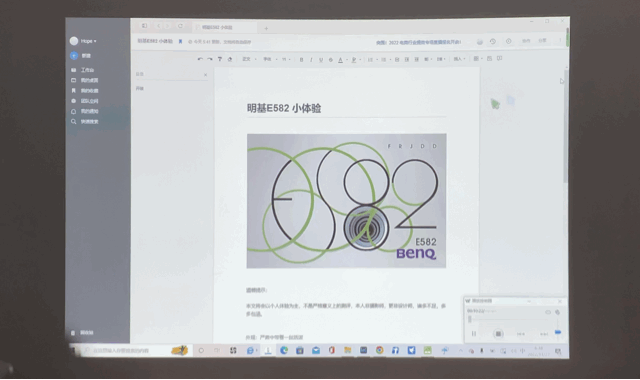Click the clear formatting eraser icon
640x380 pixels.
coord(230,59)
